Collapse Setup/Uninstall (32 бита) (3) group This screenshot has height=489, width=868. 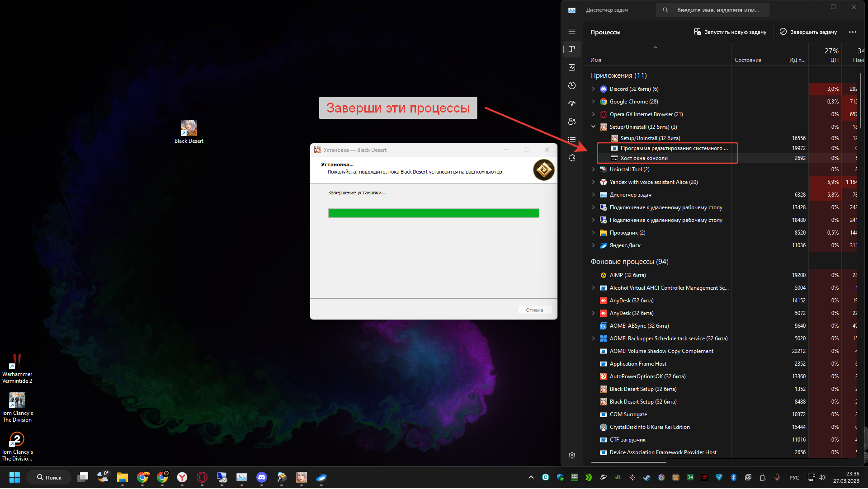pos(594,127)
